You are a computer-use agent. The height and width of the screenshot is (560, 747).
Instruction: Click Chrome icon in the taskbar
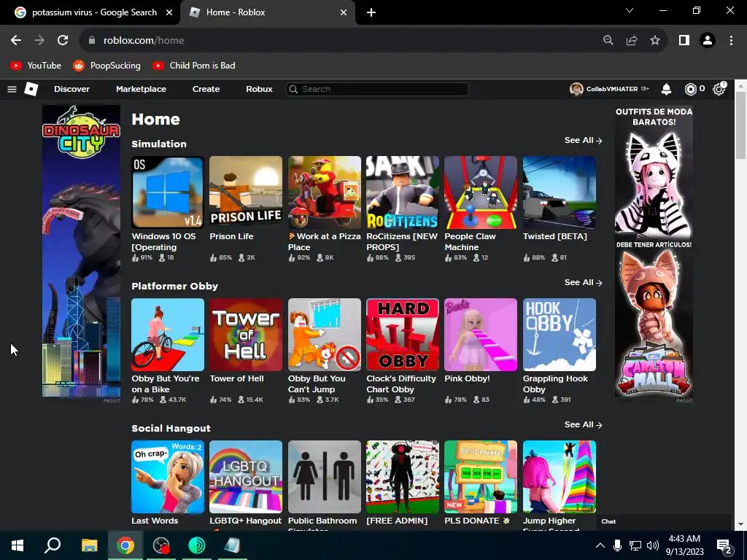tap(125, 545)
